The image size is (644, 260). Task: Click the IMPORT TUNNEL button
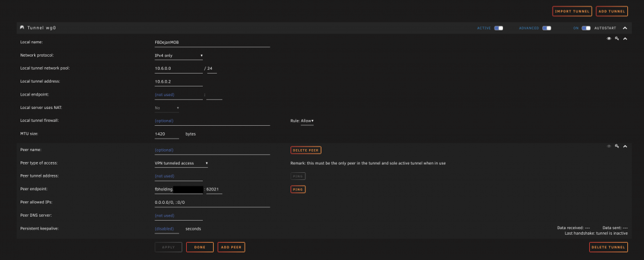(572, 11)
